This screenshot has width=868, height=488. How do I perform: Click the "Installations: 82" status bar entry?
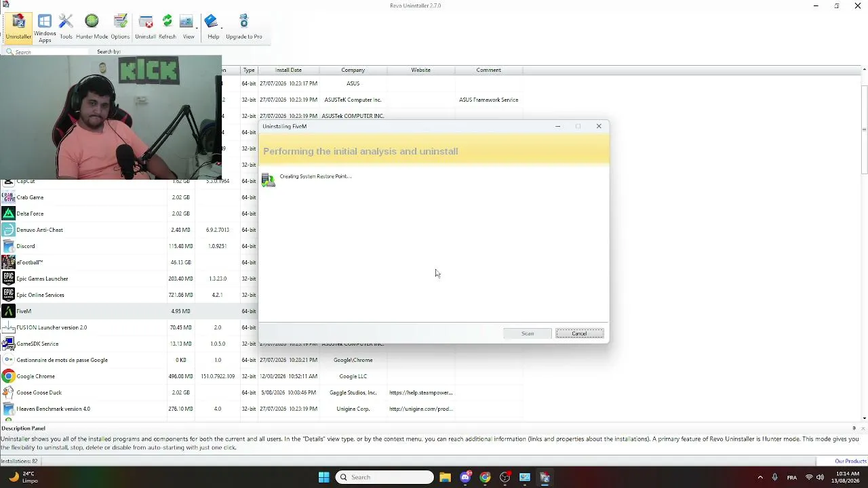pyautogui.click(x=19, y=461)
